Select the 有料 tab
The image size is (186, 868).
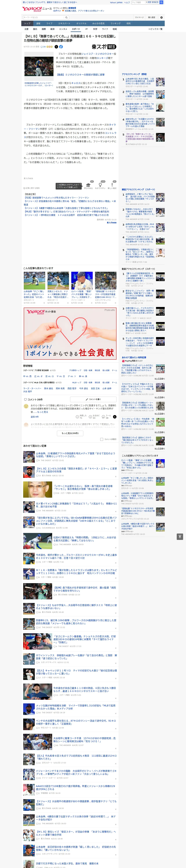tap(129, 24)
